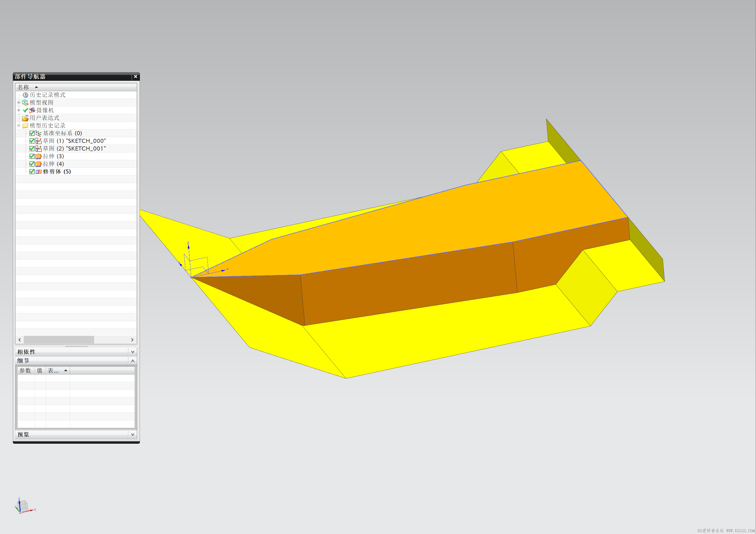Click the SKETCH_000 sketch icon
This screenshot has width=756, height=534.
pyautogui.click(x=39, y=141)
